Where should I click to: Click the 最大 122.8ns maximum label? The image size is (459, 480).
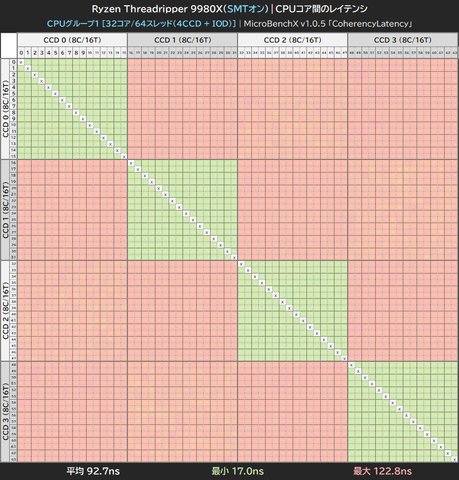click(x=382, y=471)
